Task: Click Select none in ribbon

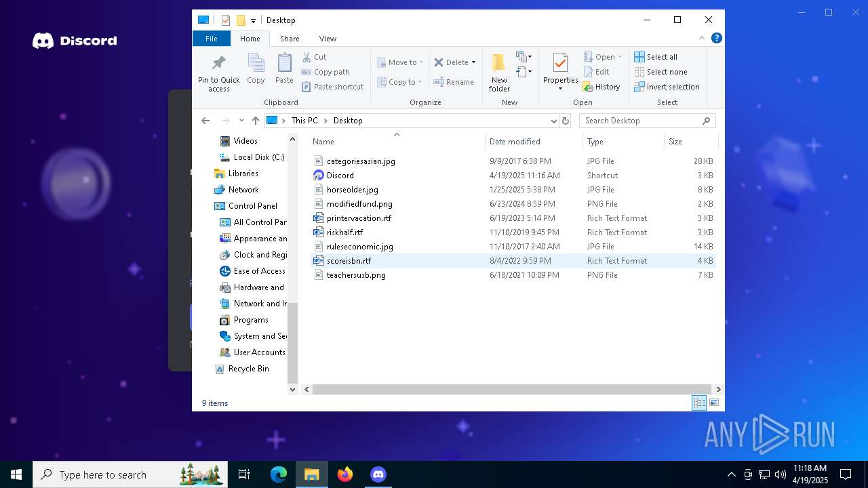Action: tap(660, 72)
